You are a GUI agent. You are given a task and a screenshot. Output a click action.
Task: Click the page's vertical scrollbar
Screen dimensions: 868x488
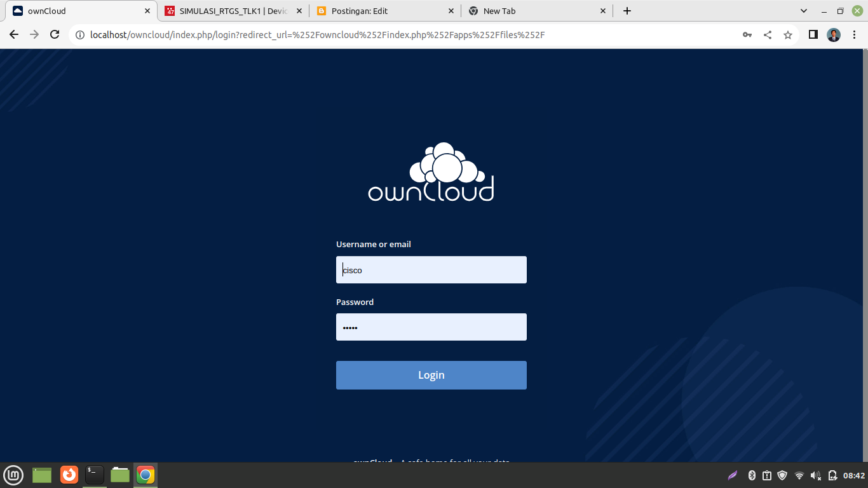point(865,254)
